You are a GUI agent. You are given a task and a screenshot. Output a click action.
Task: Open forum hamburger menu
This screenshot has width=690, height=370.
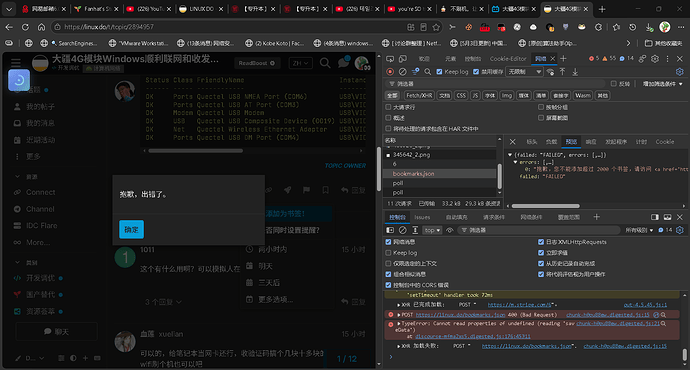tap(16, 63)
